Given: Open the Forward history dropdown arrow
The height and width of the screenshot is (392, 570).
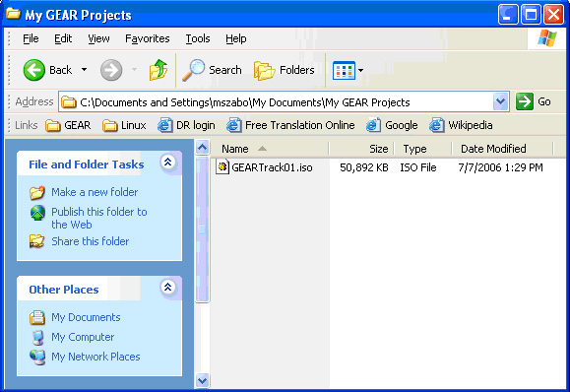Looking at the screenshot, I should [x=134, y=70].
